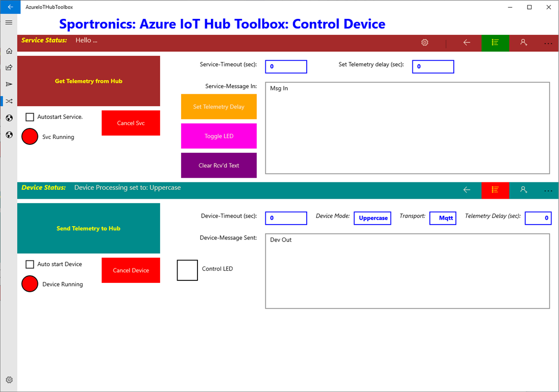Click the back arrow in the Service Status bar
This screenshot has height=392, width=559.
[467, 42]
